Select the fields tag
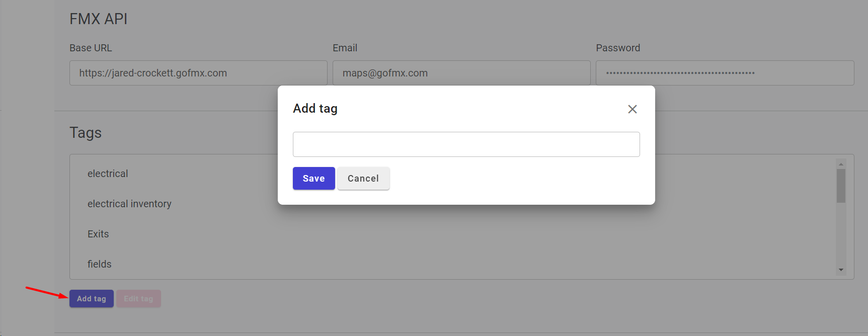The image size is (868, 336). (99, 264)
